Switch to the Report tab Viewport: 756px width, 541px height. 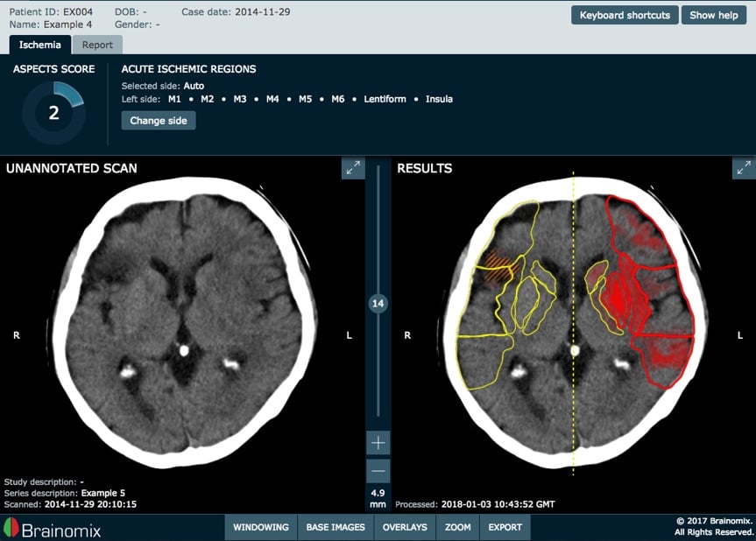[97, 45]
